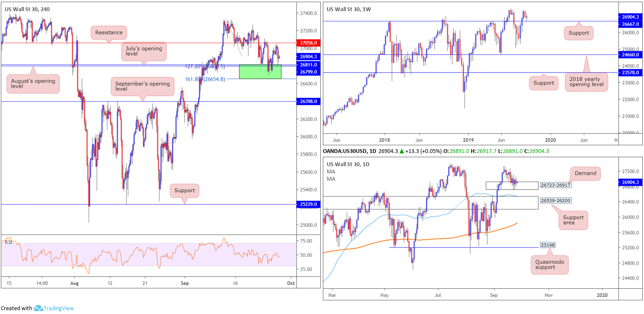Select the 25198 level label

(x=548, y=245)
